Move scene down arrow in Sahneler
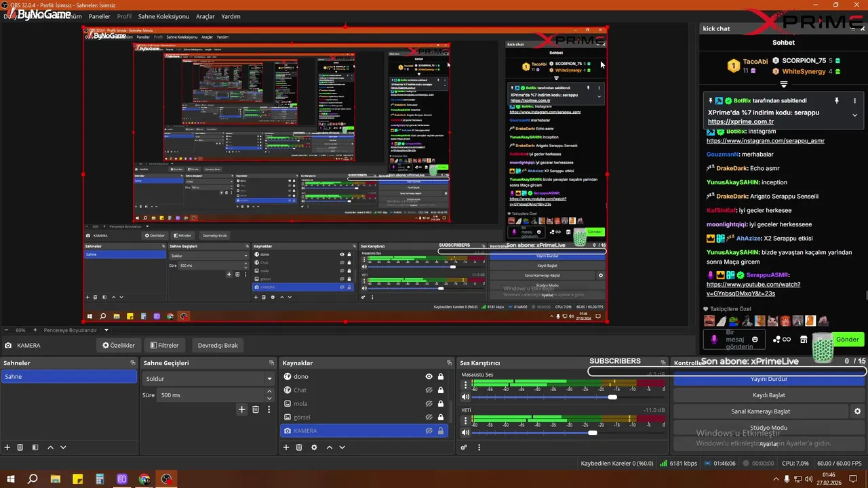 pos(63,447)
